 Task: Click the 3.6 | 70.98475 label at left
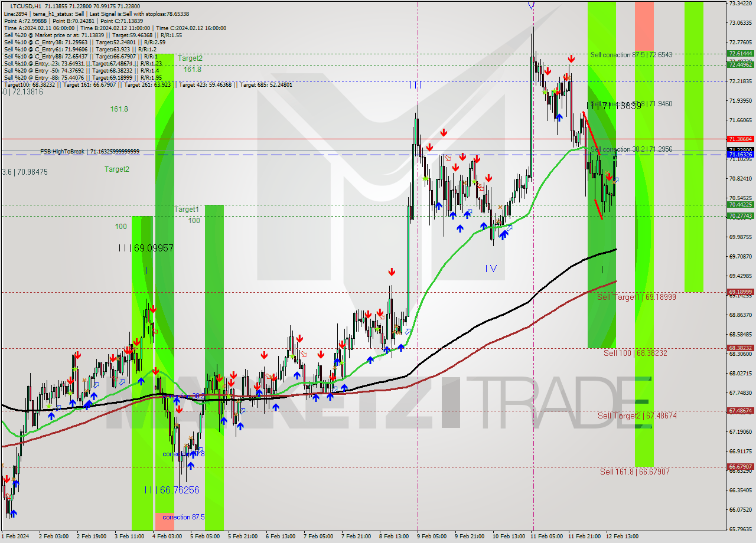(24, 172)
